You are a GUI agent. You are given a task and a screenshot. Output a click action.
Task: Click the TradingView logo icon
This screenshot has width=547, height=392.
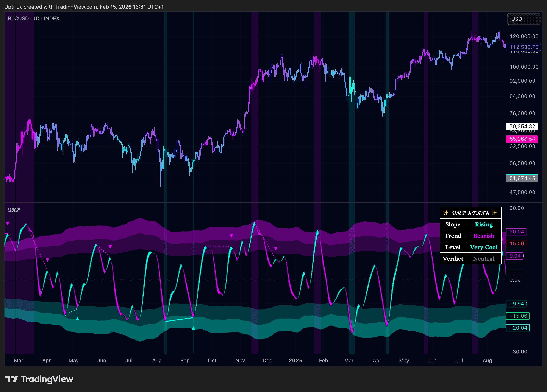click(x=11, y=379)
